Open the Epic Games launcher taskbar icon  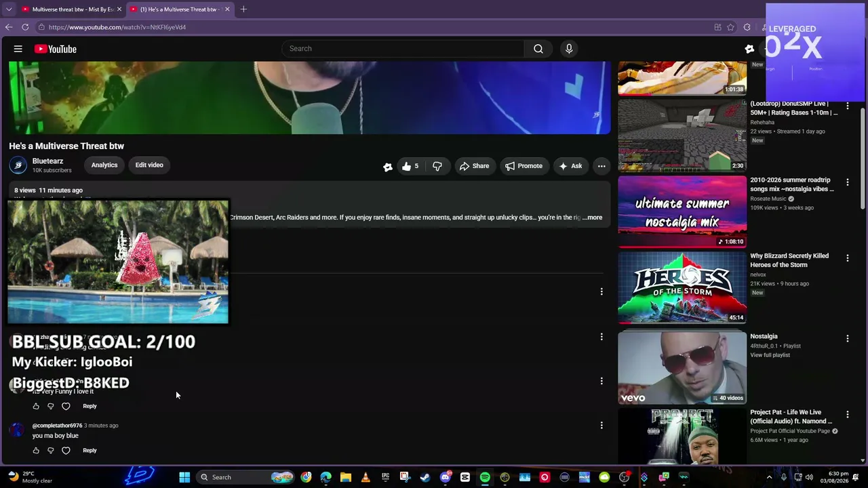(x=385, y=477)
